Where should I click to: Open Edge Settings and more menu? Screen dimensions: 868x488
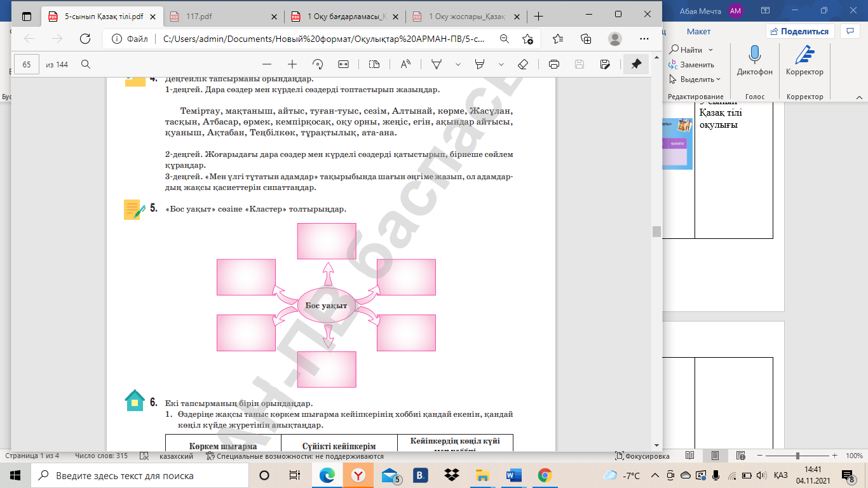[644, 39]
